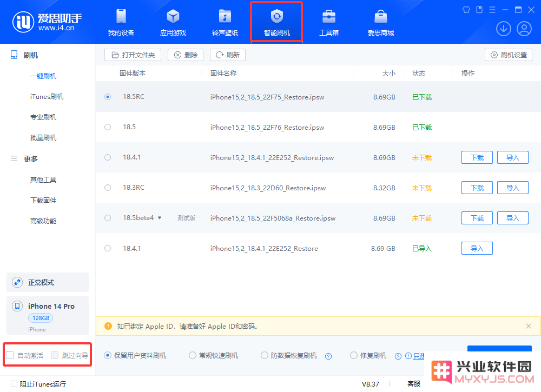Open help icon next to 修复刷机
The height and width of the screenshot is (392, 541).
(x=398, y=356)
